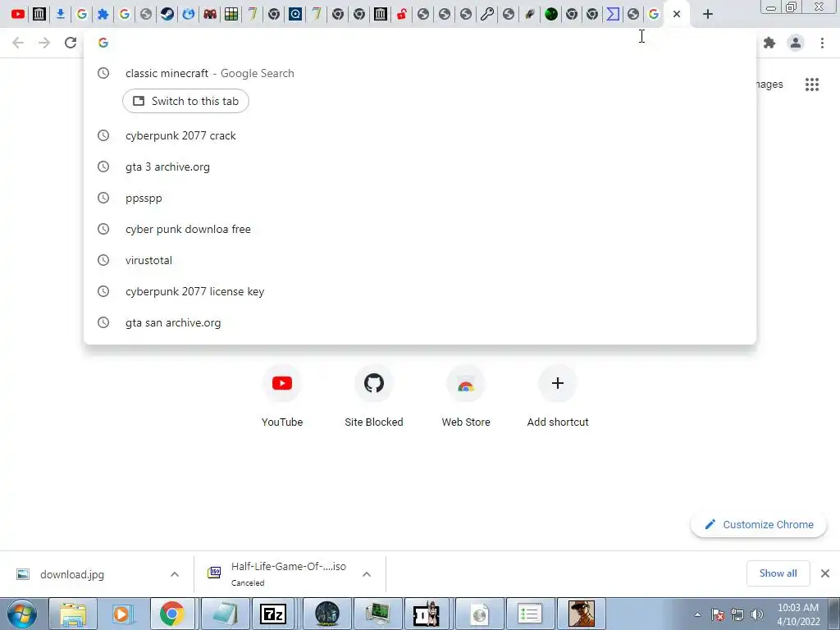Viewport: 840px width, 630px height.
Task: Close the downloads bar
Action: [825, 573]
